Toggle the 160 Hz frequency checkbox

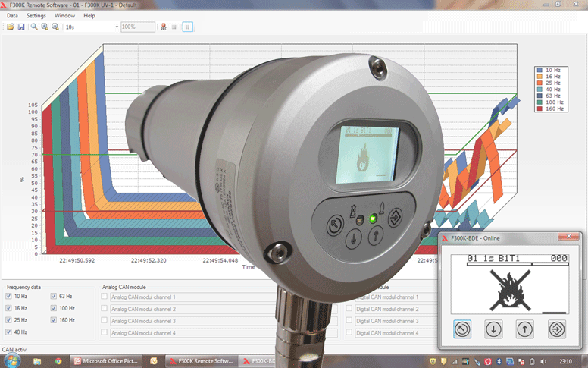53,320
